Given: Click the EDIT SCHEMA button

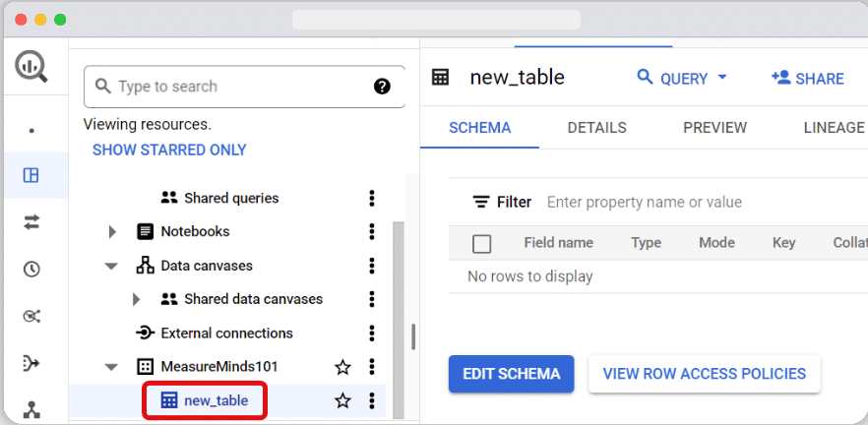Looking at the screenshot, I should (x=511, y=374).
